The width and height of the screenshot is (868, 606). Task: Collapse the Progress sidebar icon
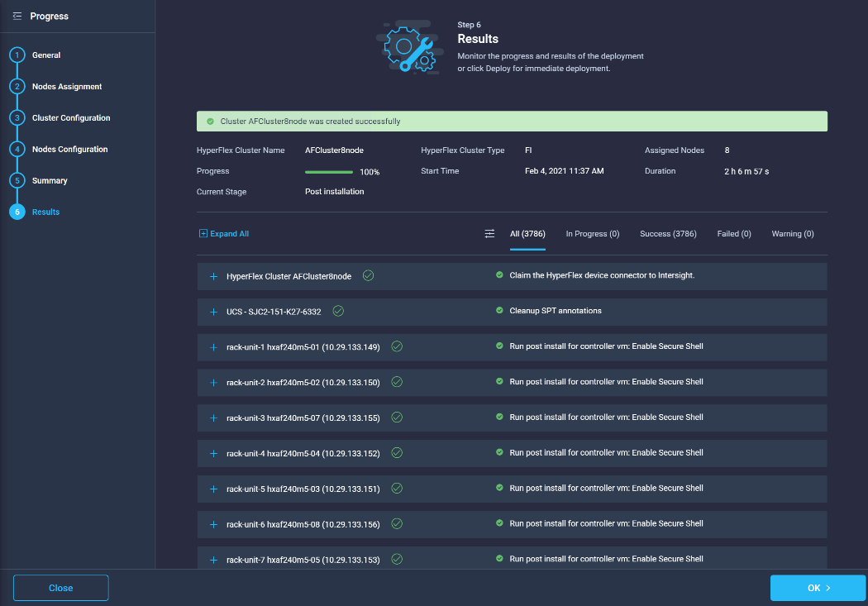coord(17,16)
